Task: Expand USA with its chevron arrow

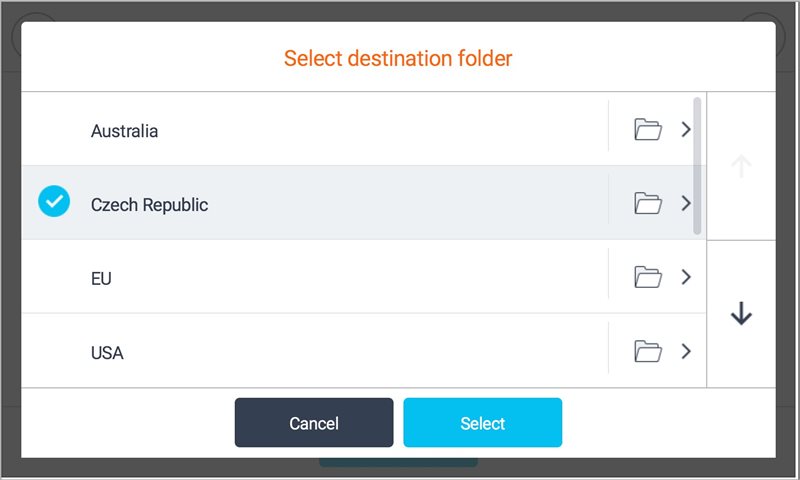Action: tap(686, 351)
